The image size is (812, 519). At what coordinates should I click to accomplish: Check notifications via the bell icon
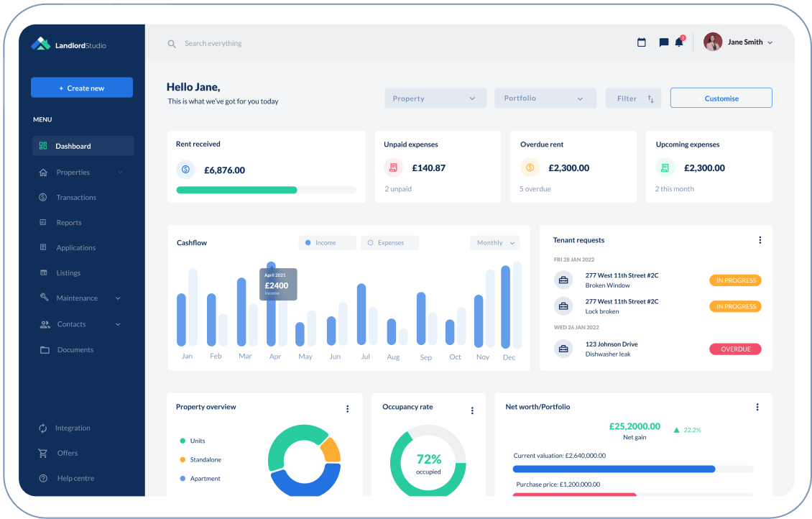click(678, 42)
